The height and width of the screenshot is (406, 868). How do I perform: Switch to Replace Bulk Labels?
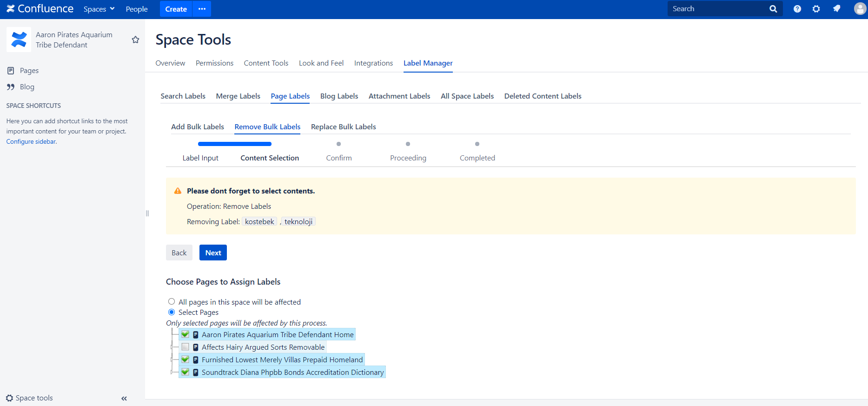(x=344, y=127)
